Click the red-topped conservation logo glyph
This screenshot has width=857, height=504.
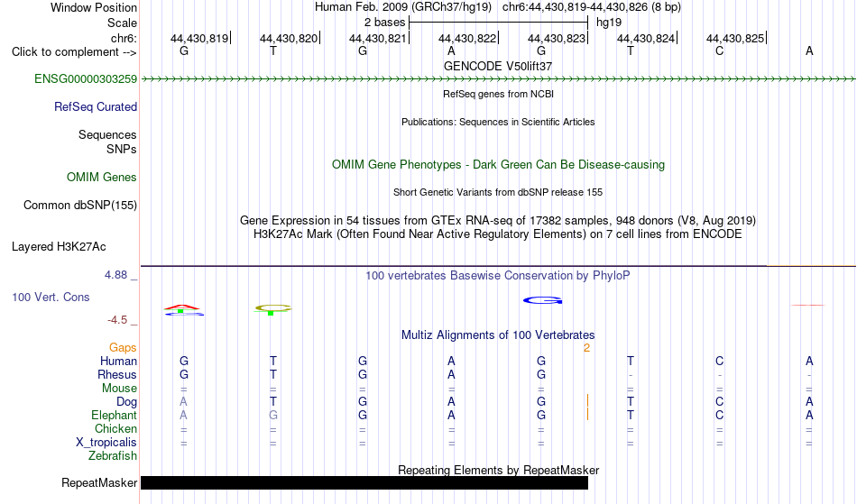coord(183,307)
